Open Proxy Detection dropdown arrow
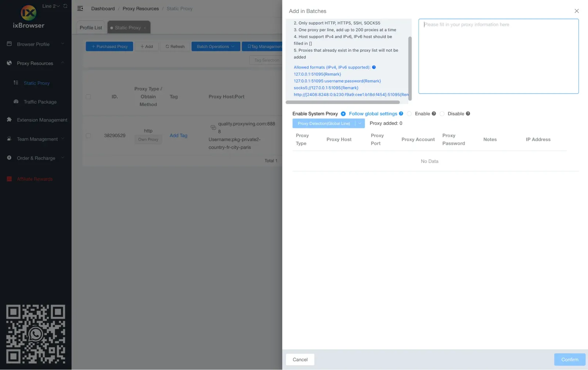Image resolution: width=588 pixels, height=370 pixels. 360,123
